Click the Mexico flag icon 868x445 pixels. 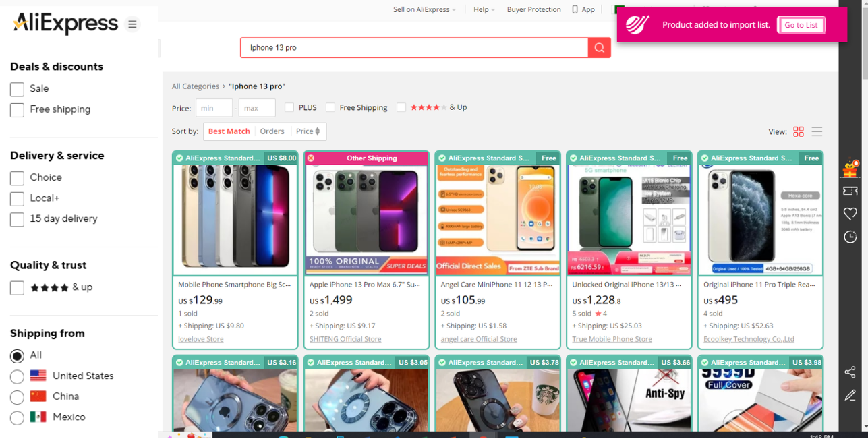pyautogui.click(x=38, y=417)
